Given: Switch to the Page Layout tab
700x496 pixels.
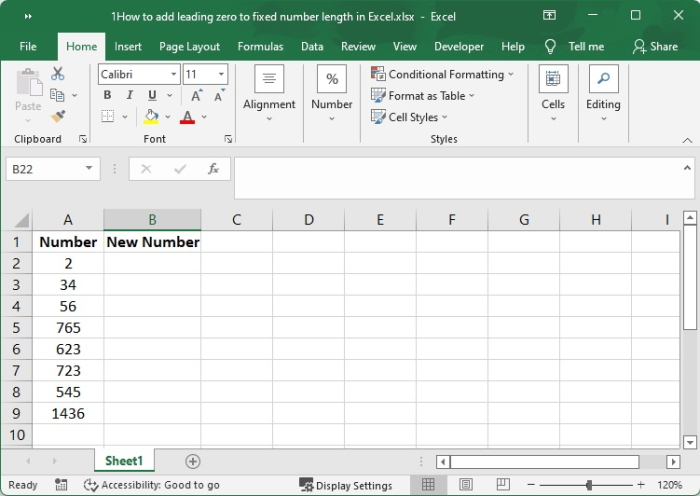Looking at the screenshot, I should tap(189, 46).
